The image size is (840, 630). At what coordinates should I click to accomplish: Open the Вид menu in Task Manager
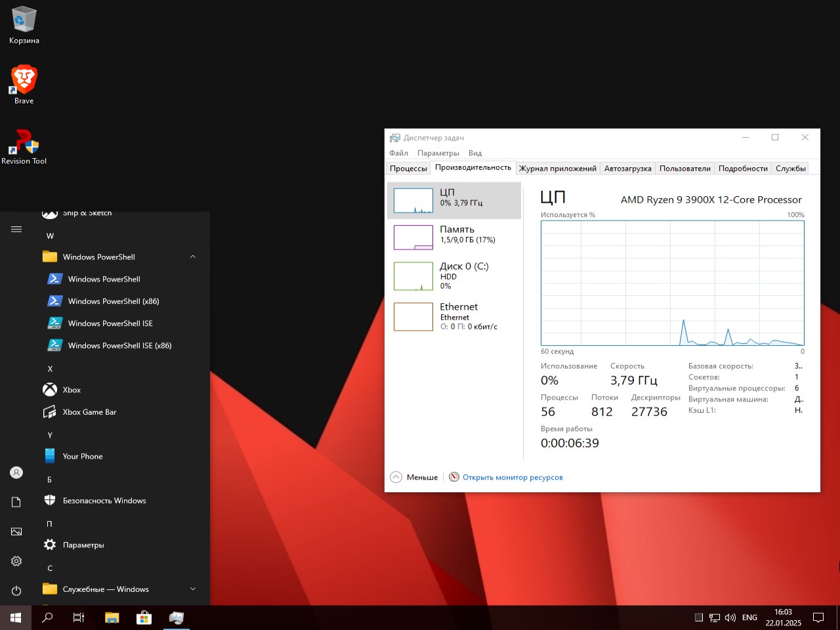(475, 153)
